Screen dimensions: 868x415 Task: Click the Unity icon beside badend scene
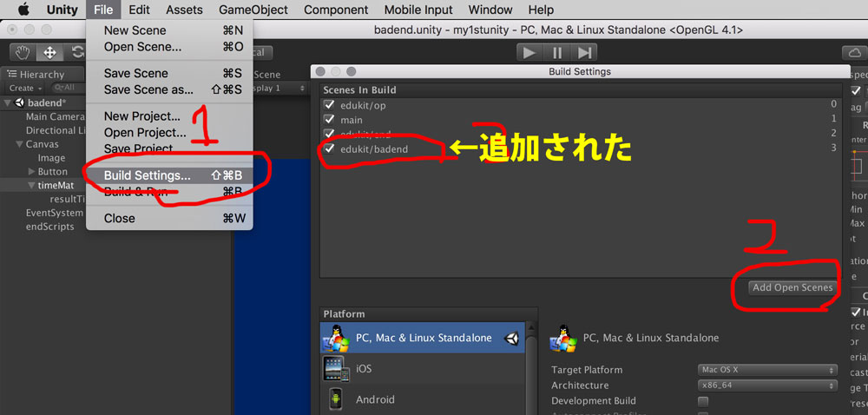pos(20,103)
